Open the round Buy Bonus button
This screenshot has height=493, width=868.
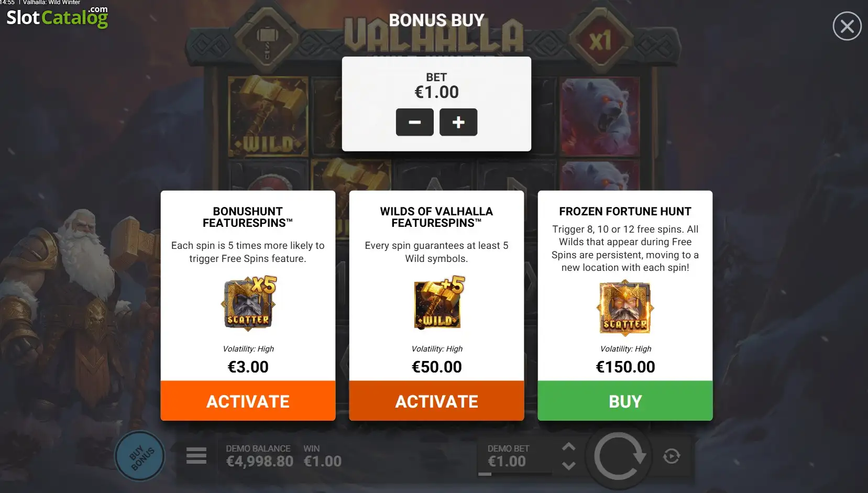coord(140,456)
